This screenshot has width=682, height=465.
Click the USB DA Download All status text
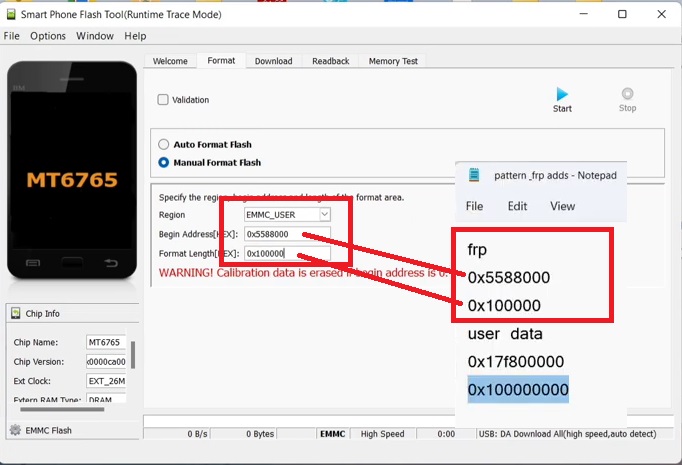(567, 434)
